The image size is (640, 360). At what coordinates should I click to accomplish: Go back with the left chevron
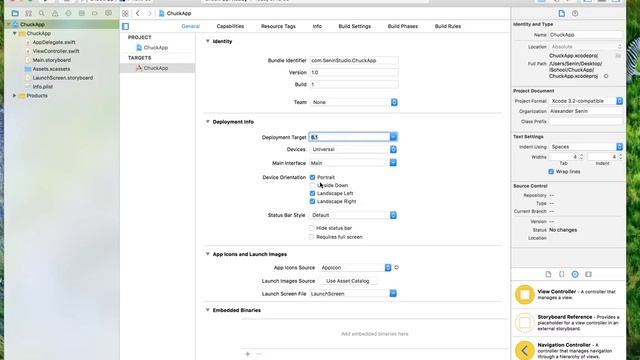coord(138,13)
